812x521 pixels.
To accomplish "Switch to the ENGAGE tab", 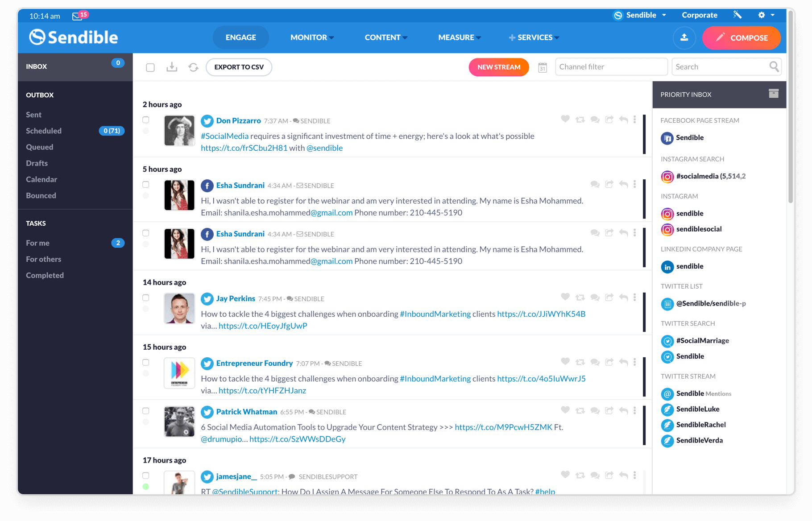I will click(x=240, y=37).
